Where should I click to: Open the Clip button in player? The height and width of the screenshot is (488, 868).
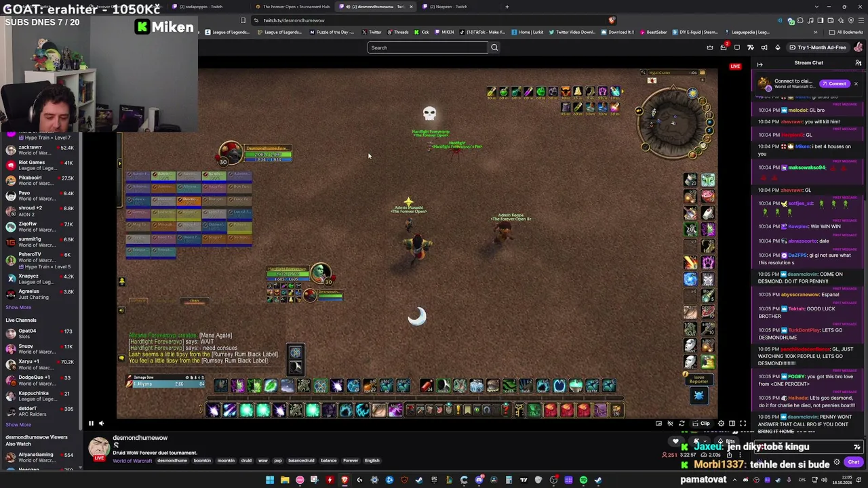tap(701, 423)
